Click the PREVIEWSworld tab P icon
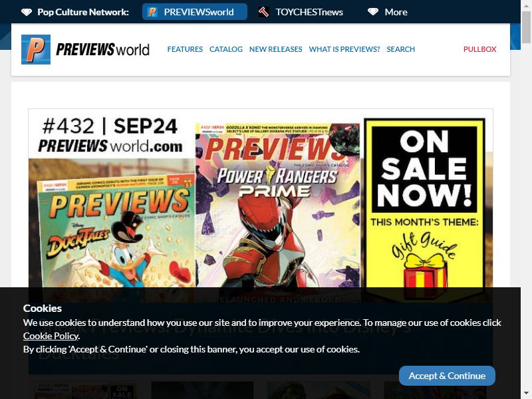 152,12
